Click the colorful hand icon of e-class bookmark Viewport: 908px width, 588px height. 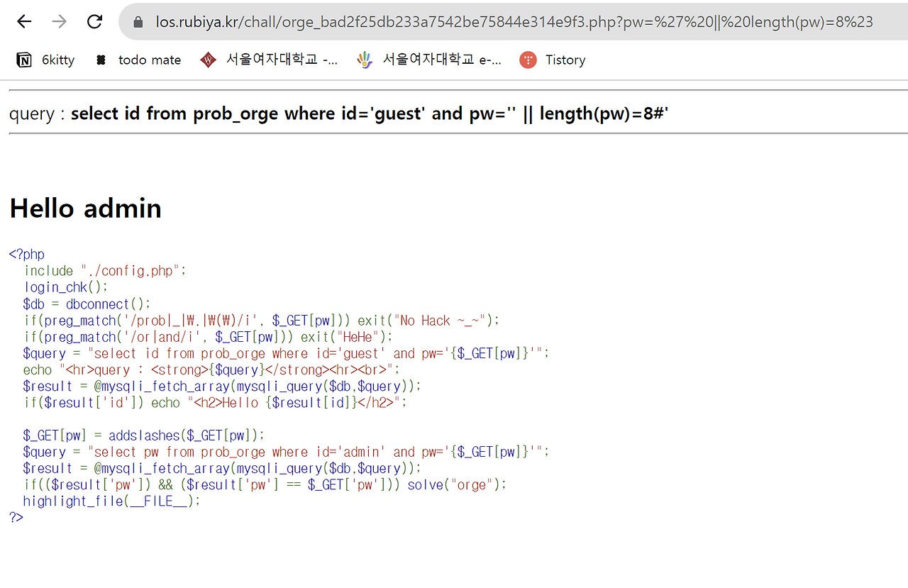pyautogui.click(x=365, y=60)
